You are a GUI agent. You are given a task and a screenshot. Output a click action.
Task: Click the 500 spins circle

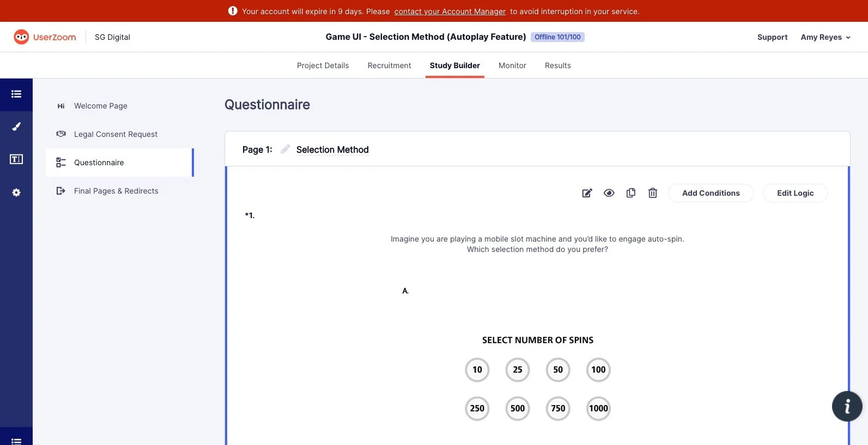[518, 408]
